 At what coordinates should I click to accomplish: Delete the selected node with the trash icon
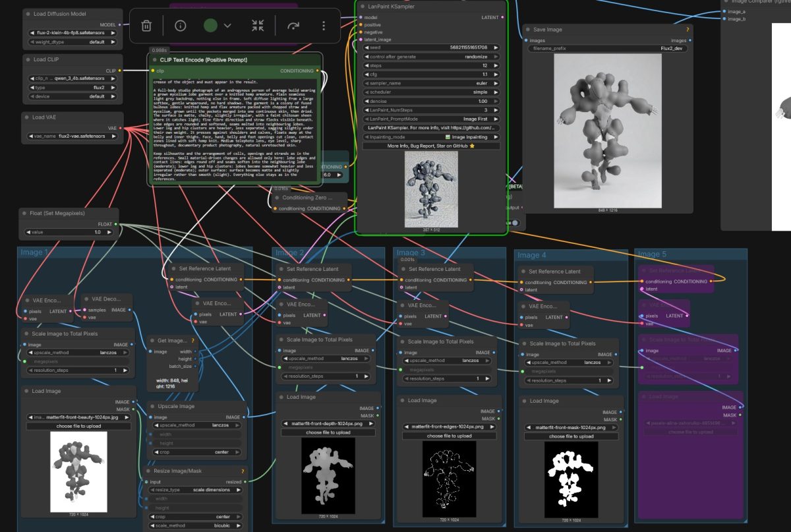coord(146,26)
